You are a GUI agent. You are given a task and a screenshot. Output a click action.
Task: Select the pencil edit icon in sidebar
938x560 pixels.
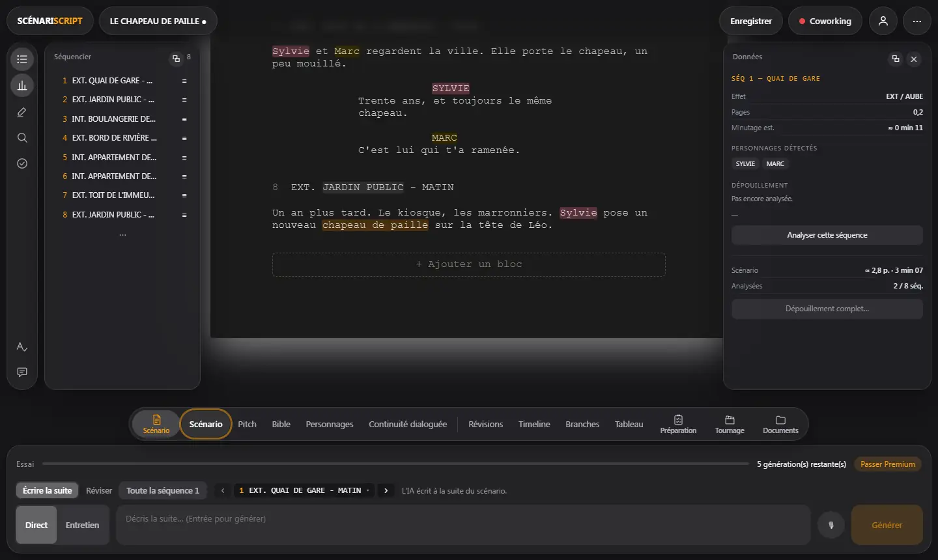22,112
